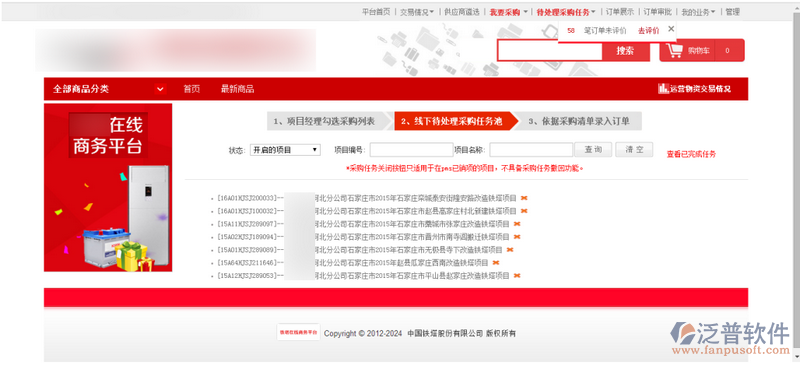The width and height of the screenshot is (800, 366).
Task: Open the 查看已完成任务 link
Action: tap(691, 154)
